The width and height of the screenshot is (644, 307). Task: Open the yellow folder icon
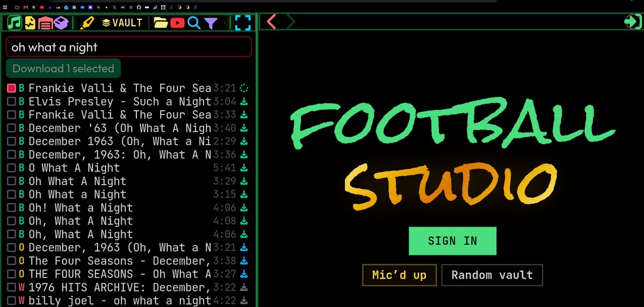point(161,23)
